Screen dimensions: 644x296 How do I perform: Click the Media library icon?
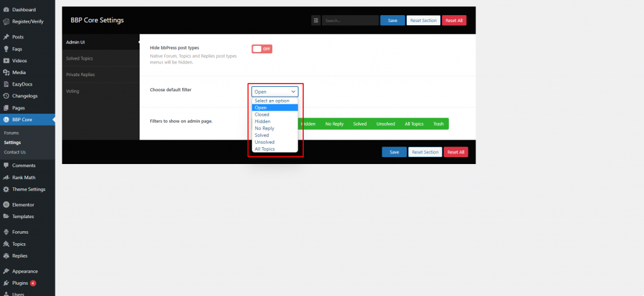tap(6, 72)
